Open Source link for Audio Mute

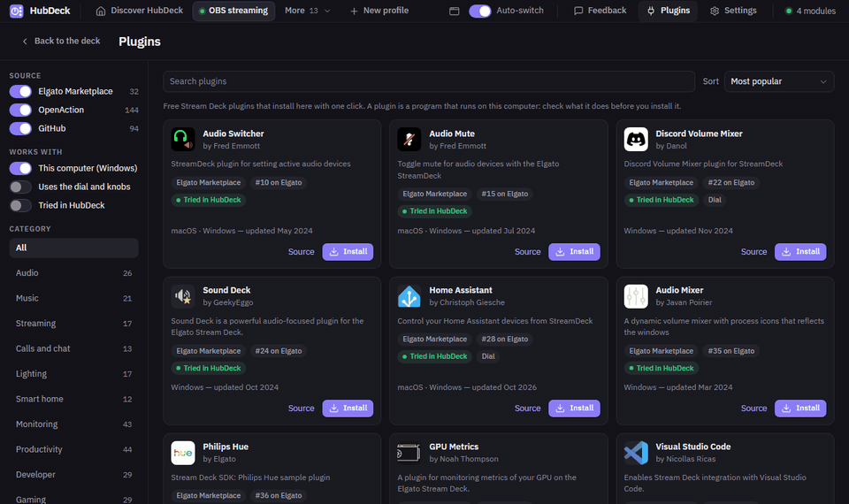[527, 252]
